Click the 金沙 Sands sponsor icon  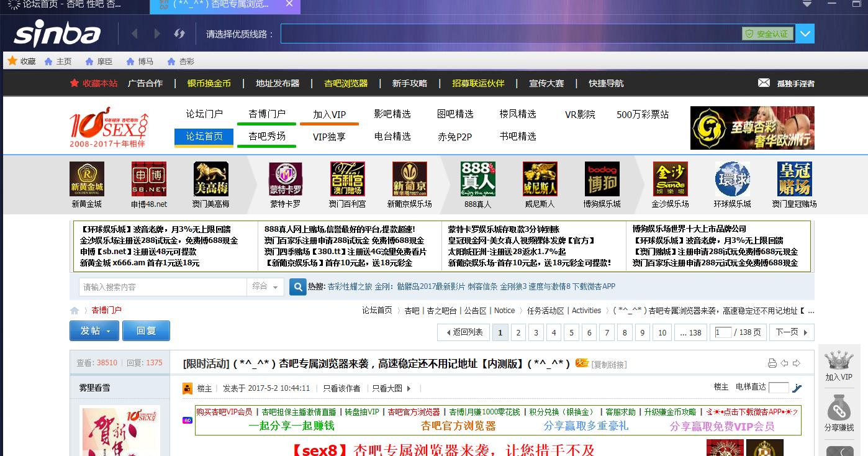coord(671,179)
